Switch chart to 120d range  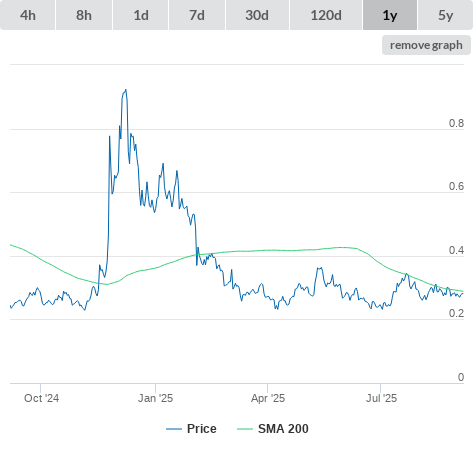click(326, 15)
